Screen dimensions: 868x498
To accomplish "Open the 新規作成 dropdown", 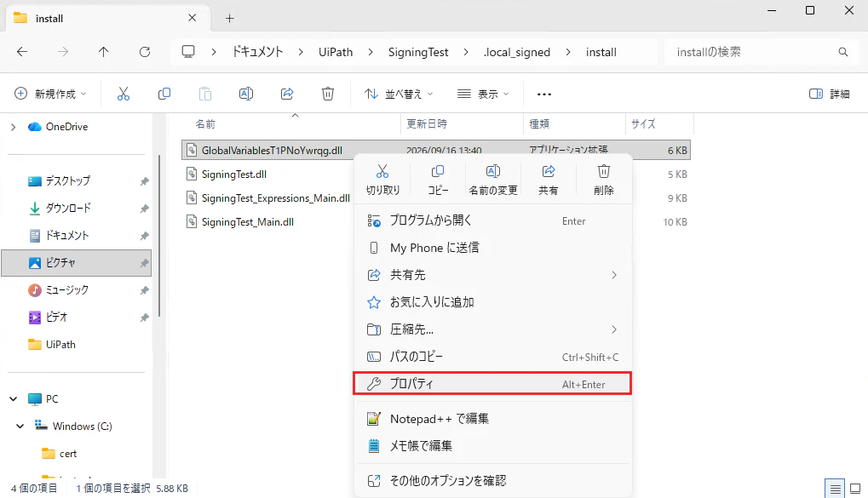I will 50,94.
